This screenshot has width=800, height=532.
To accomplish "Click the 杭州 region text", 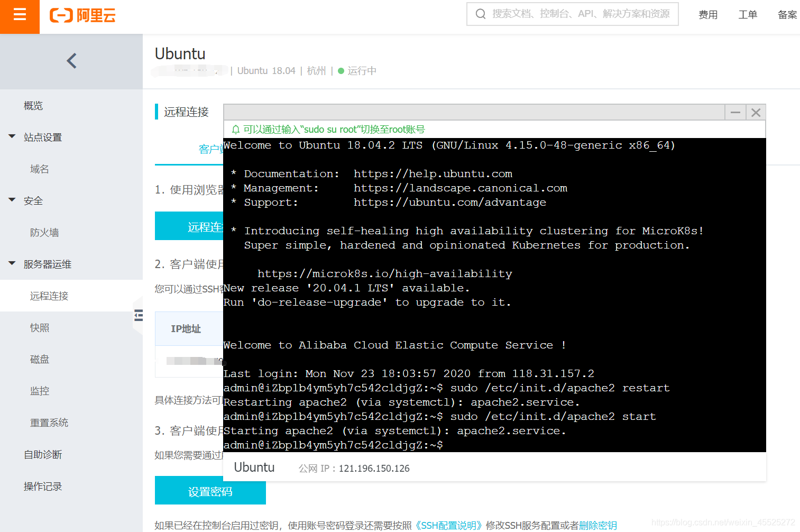I will [316, 71].
